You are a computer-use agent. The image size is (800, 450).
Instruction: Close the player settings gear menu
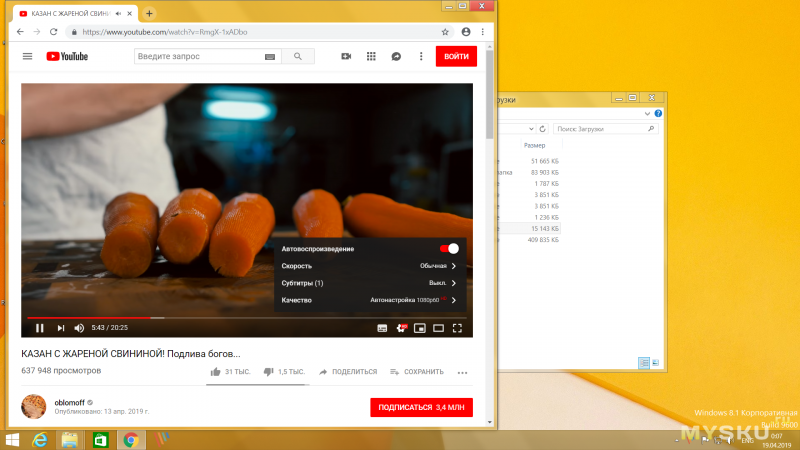pos(401,328)
